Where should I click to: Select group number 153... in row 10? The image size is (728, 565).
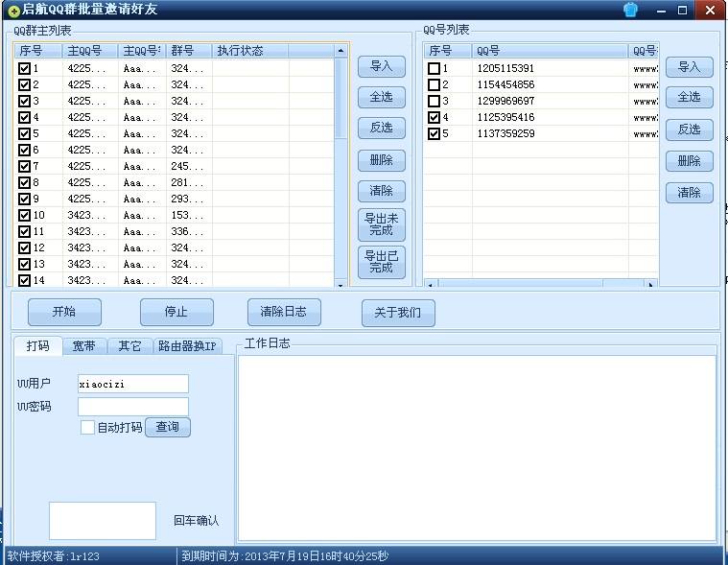pyautogui.click(x=187, y=215)
